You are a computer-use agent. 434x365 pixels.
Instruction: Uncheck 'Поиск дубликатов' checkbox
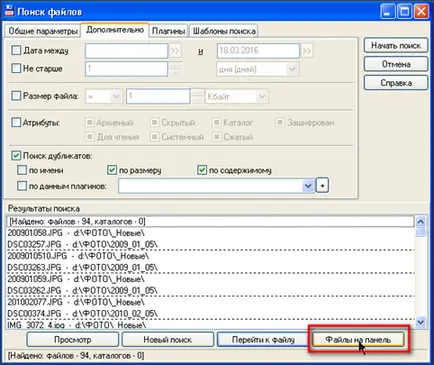[16, 156]
